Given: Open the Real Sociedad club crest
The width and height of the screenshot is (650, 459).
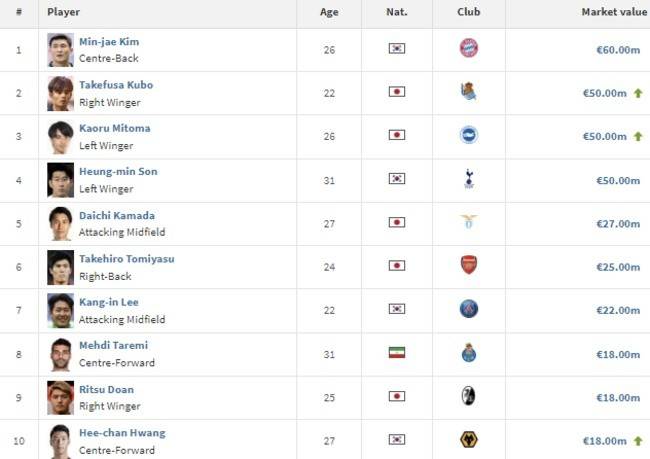Looking at the screenshot, I should click(x=469, y=92).
